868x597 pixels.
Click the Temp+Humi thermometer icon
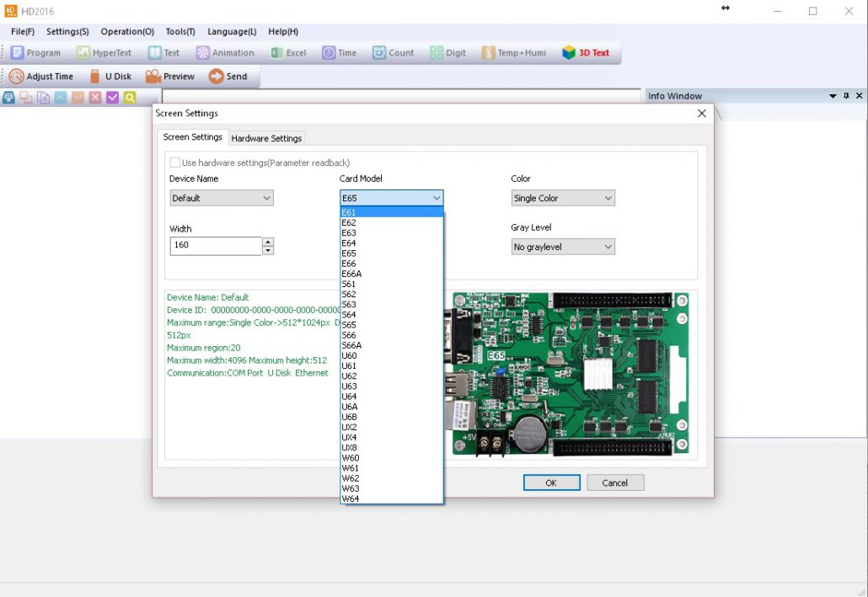tap(489, 53)
